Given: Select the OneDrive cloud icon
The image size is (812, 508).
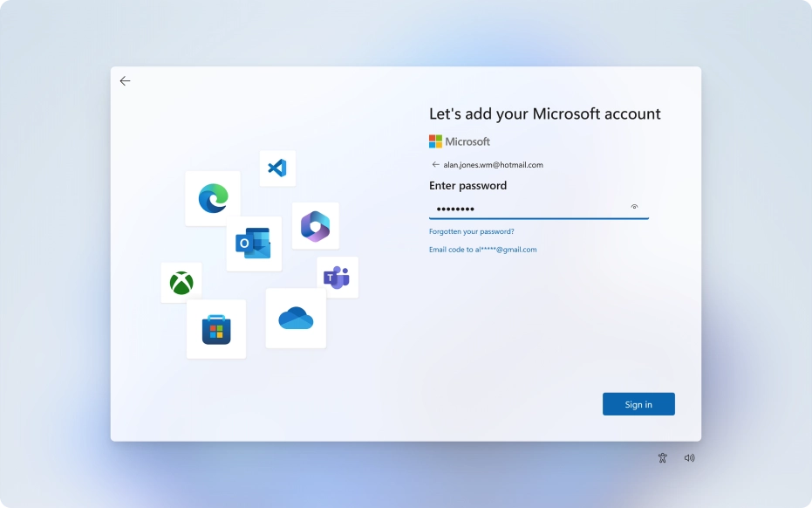Looking at the screenshot, I should tap(295, 318).
